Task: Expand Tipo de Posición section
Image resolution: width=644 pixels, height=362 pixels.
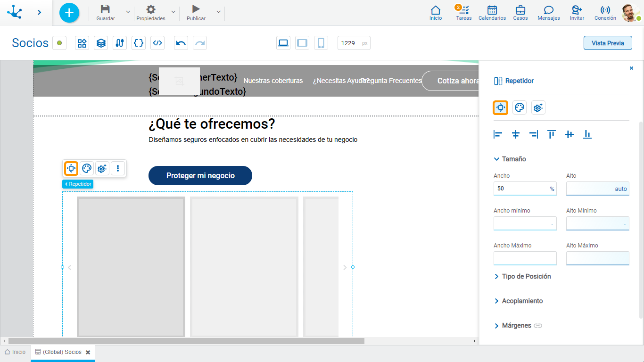Action: 522,276
